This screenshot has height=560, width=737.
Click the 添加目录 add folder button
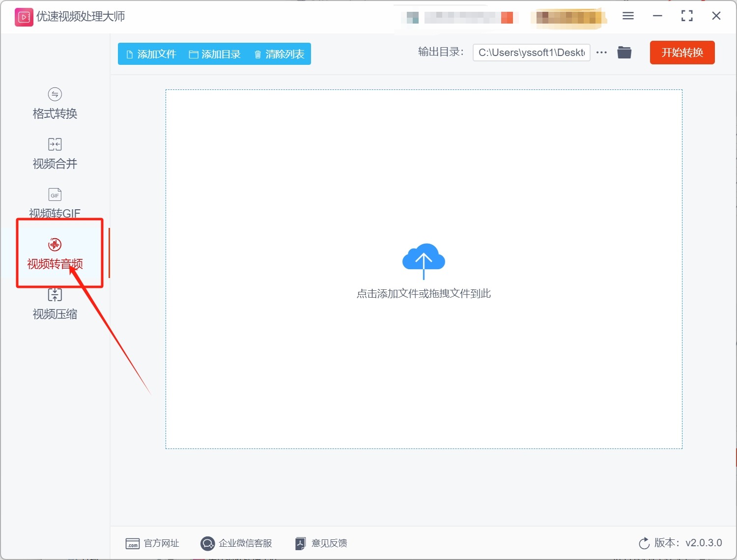point(215,54)
